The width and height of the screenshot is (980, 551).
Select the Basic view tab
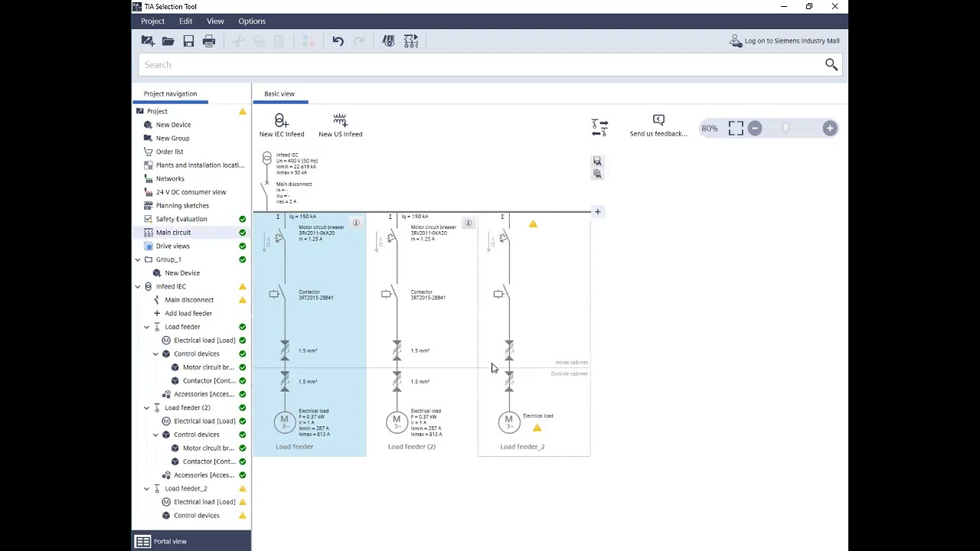coord(279,93)
